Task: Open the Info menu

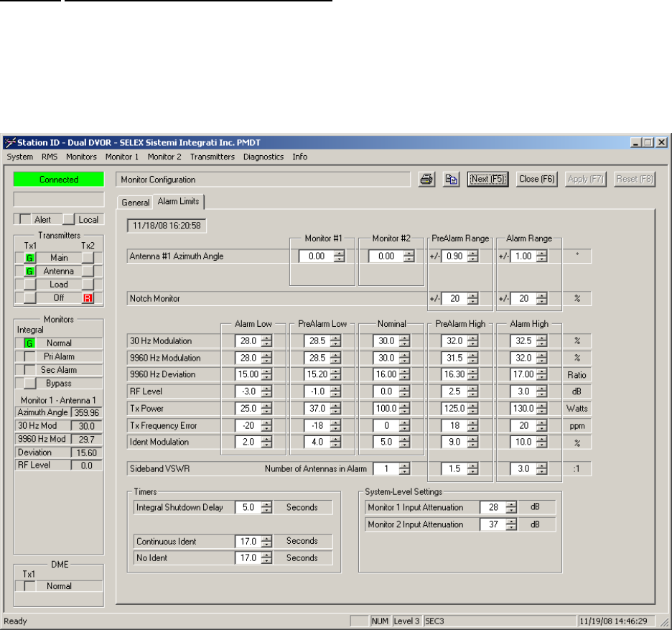Action: coord(300,157)
